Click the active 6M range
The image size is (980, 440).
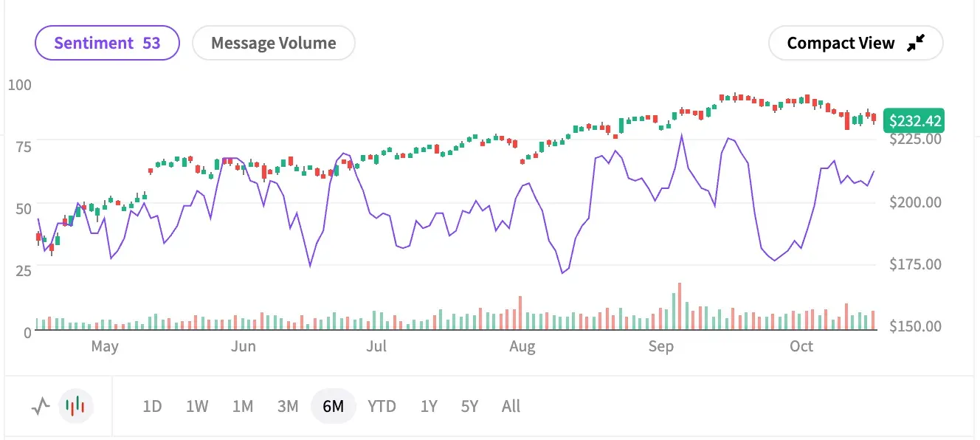334,406
